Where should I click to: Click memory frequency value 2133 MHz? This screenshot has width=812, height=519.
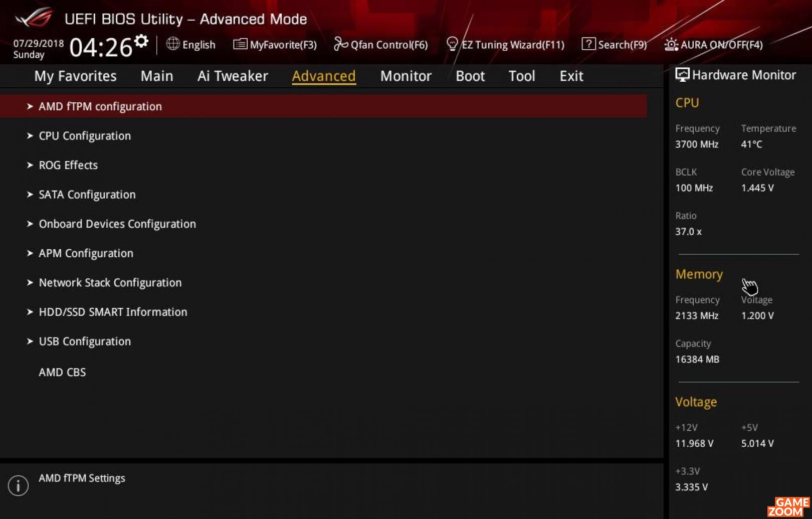[697, 316]
